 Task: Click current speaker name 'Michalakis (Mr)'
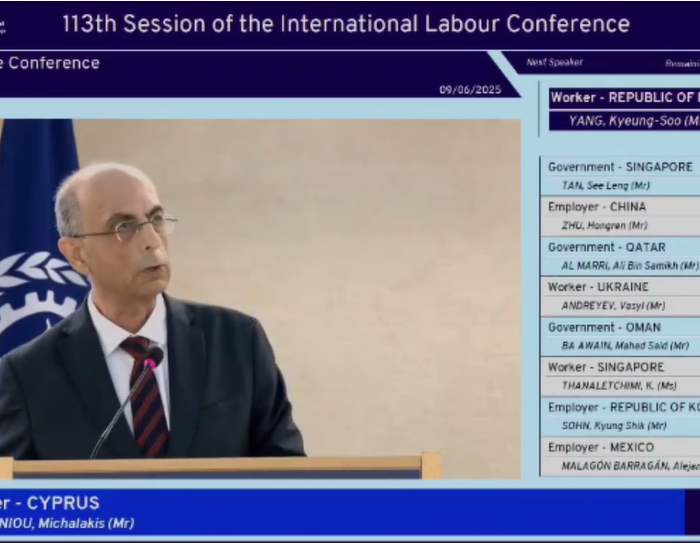click(86, 523)
